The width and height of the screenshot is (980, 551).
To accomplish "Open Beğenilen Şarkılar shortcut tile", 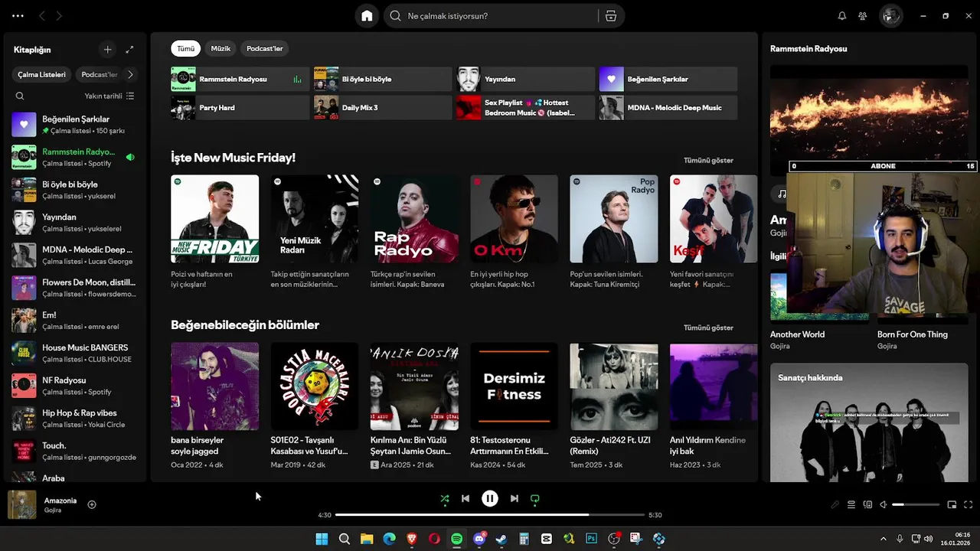I will click(x=668, y=79).
